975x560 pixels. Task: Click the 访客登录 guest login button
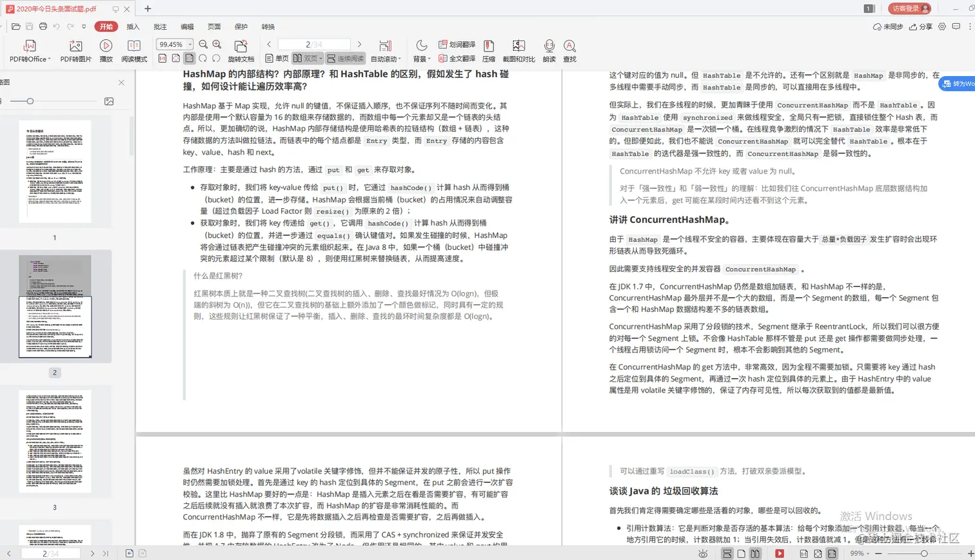(x=909, y=9)
